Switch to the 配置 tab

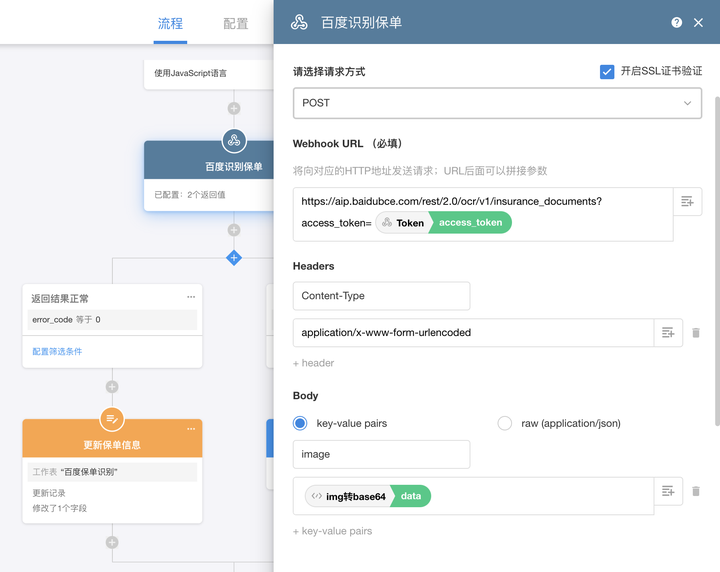coord(236,23)
